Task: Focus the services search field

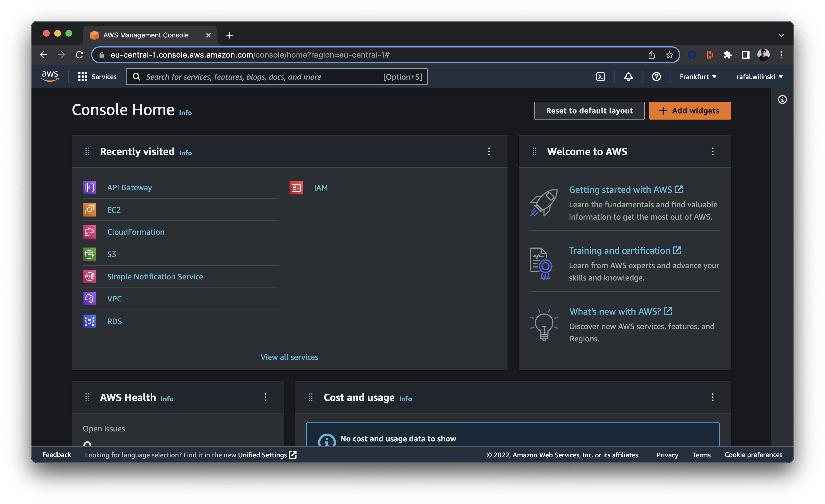Action: (277, 77)
